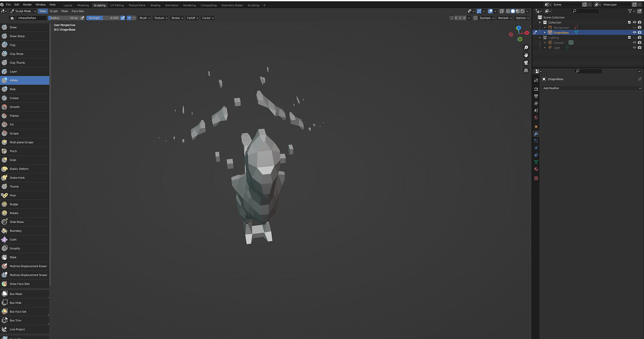
Task: Expand the DragonBase tree item
Action: click(545, 32)
